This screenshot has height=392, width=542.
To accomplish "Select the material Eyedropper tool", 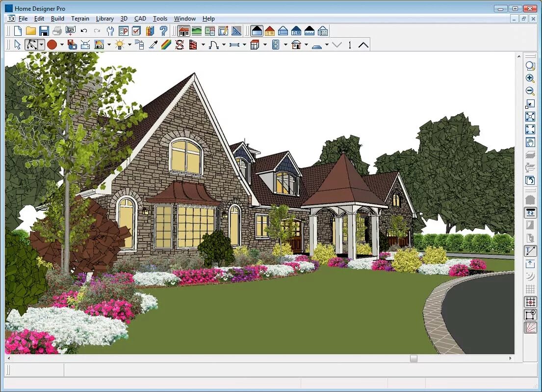I will click(x=154, y=44).
